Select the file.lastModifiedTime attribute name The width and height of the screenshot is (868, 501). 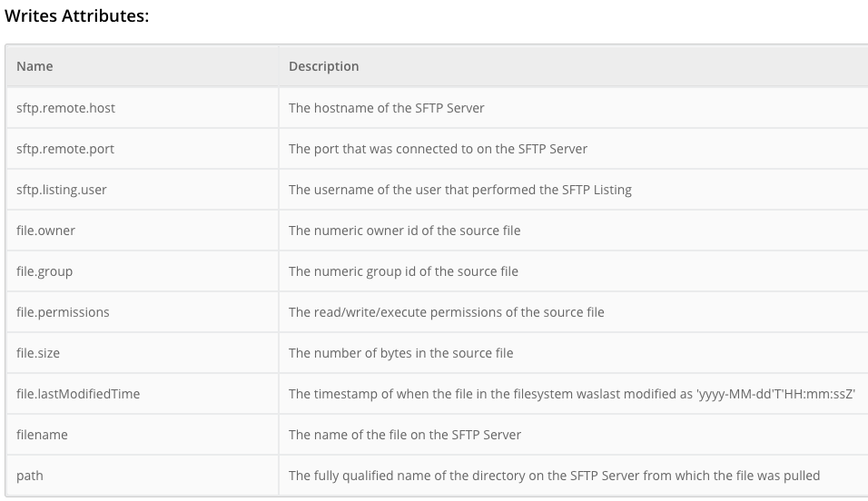point(78,394)
